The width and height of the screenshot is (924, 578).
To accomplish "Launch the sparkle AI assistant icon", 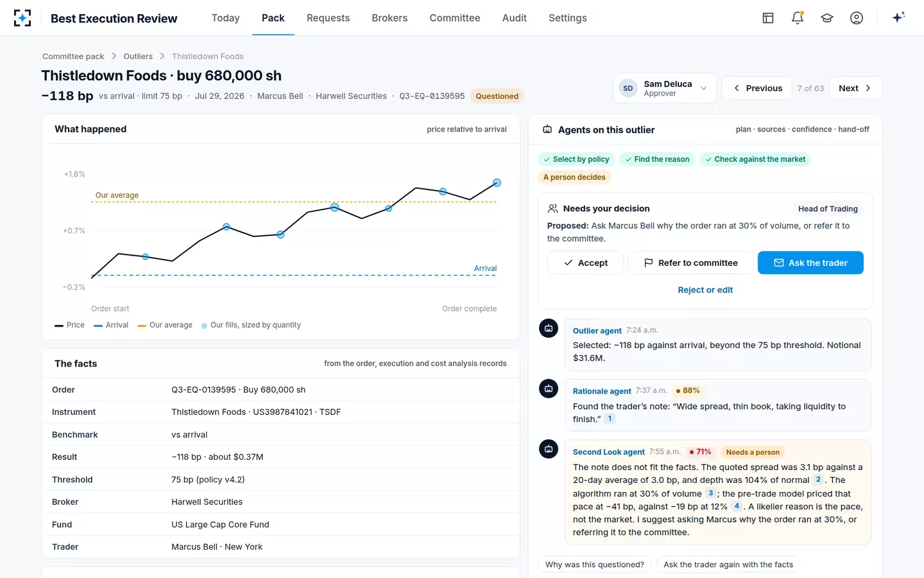I will [898, 17].
